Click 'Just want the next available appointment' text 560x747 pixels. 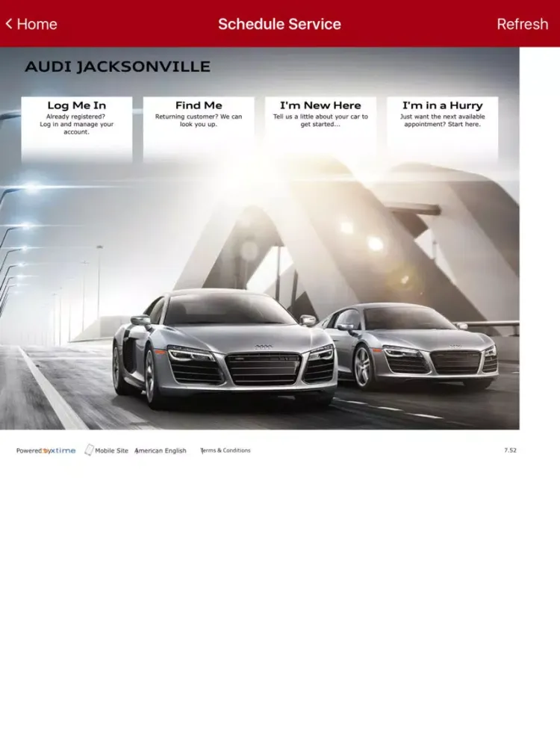[x=442, y=120]
